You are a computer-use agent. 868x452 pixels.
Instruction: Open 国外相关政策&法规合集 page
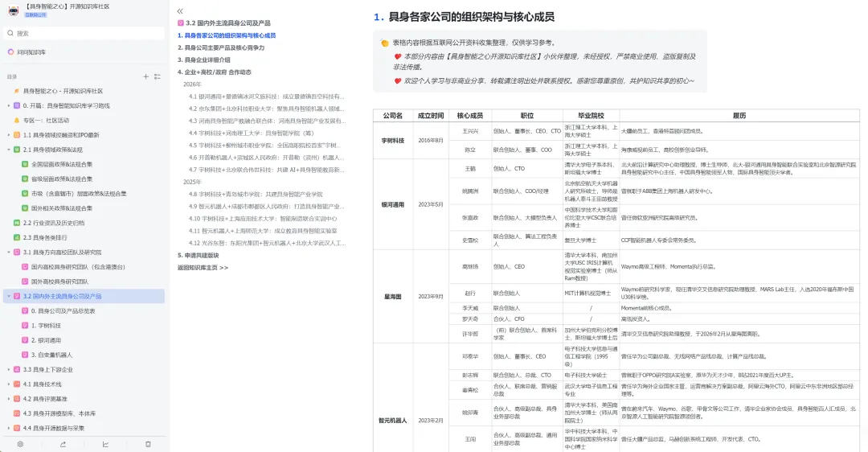coord(61,208)
